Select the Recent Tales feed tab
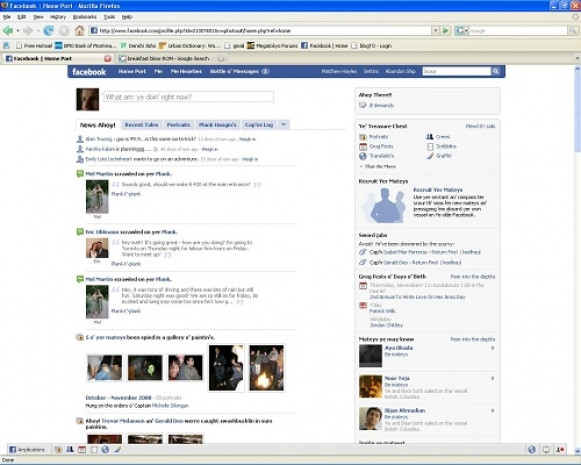 pyautogui.click(x=142, y=125)
